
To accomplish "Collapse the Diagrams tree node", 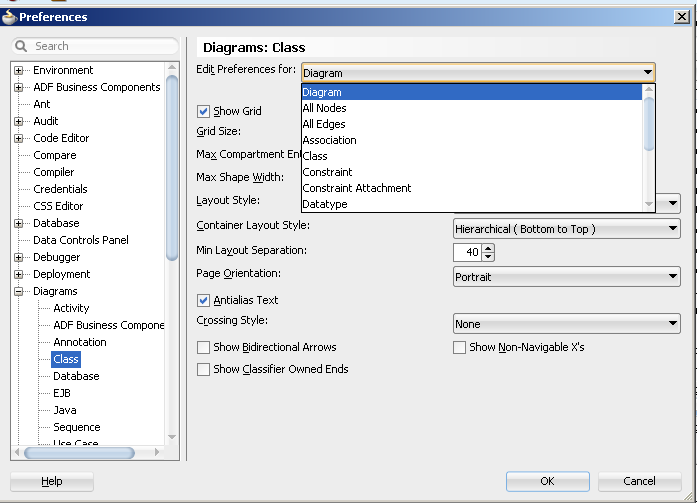I will 18,291.
